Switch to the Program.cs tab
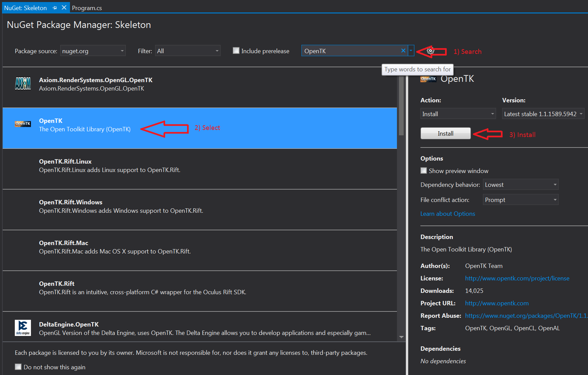 click(87, 8)
